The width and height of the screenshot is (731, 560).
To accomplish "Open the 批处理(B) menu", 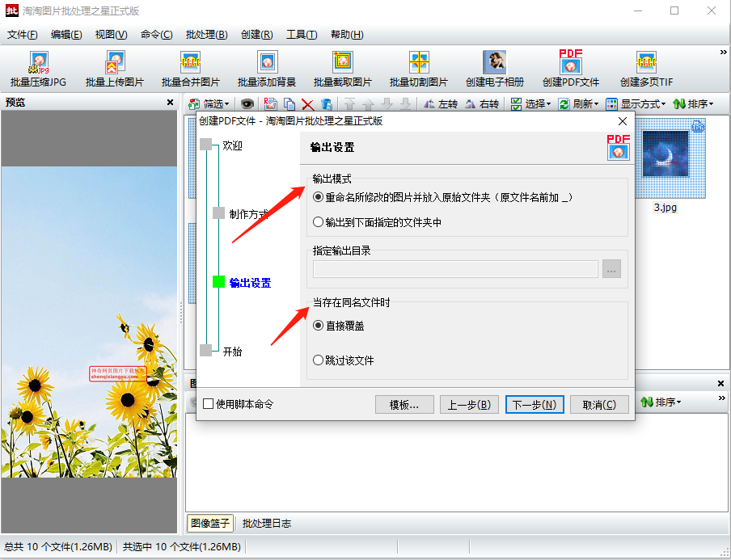I will tap(206, 35).
